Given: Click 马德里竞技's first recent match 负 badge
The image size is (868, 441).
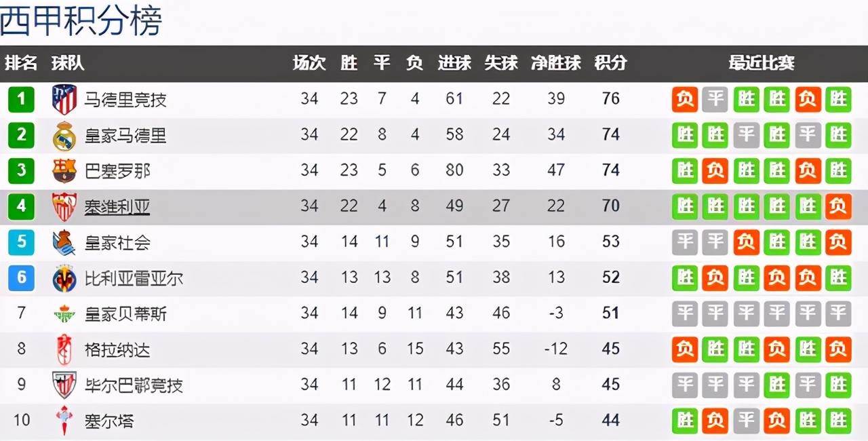Looking at the screenshot, I should (x=685, y=100).
